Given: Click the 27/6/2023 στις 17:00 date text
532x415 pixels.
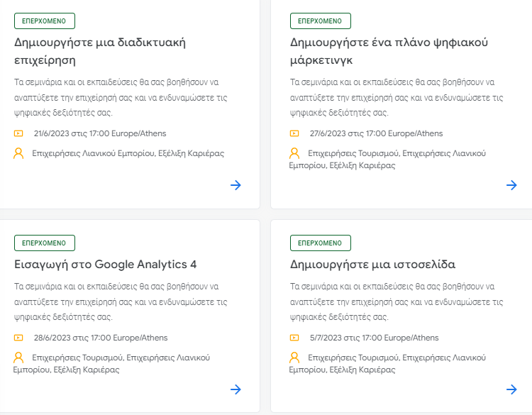Looking at the screenshot, I should point(348,133).
